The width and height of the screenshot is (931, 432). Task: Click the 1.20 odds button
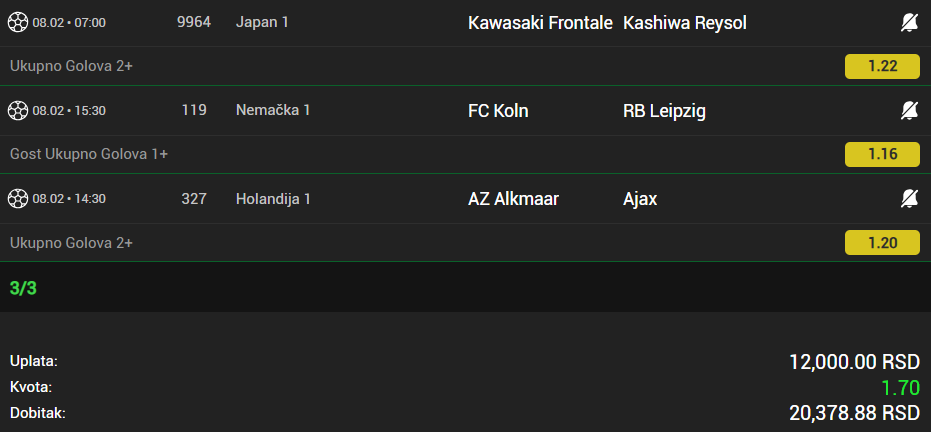pos(882,242)
